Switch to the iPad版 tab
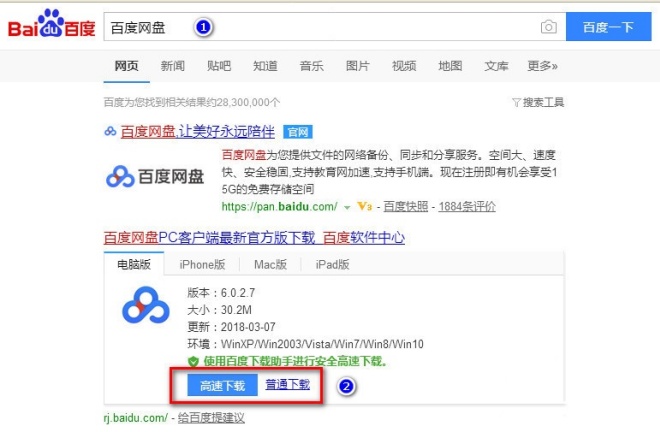 tap(333, 264)
